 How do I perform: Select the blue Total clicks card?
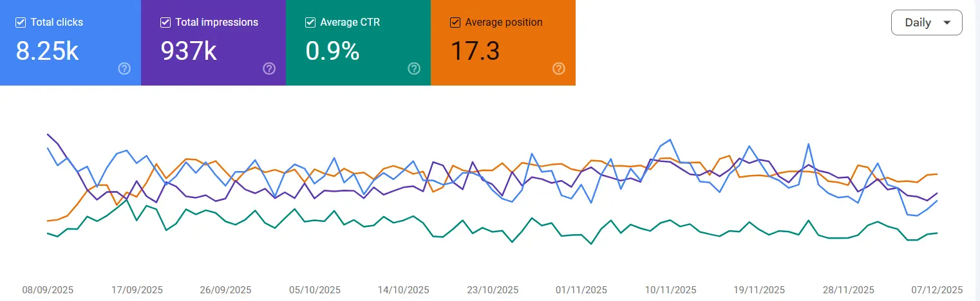(70, 42)
